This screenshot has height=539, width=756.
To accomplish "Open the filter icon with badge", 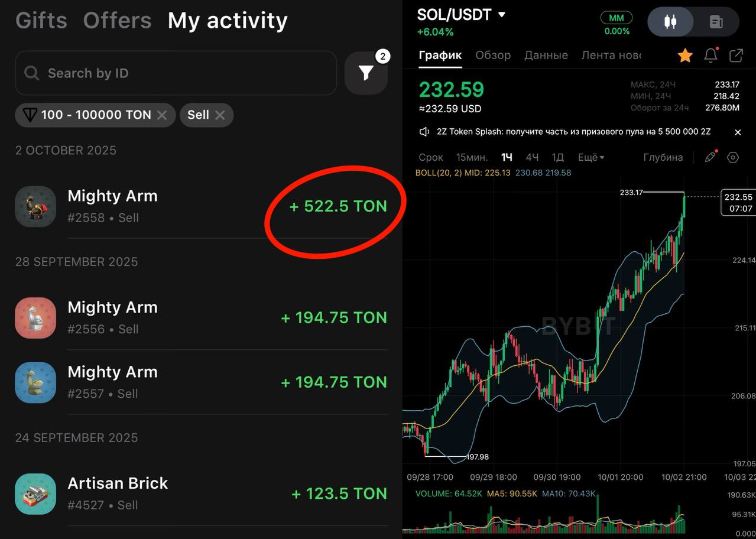I will (x=366, y=73).
